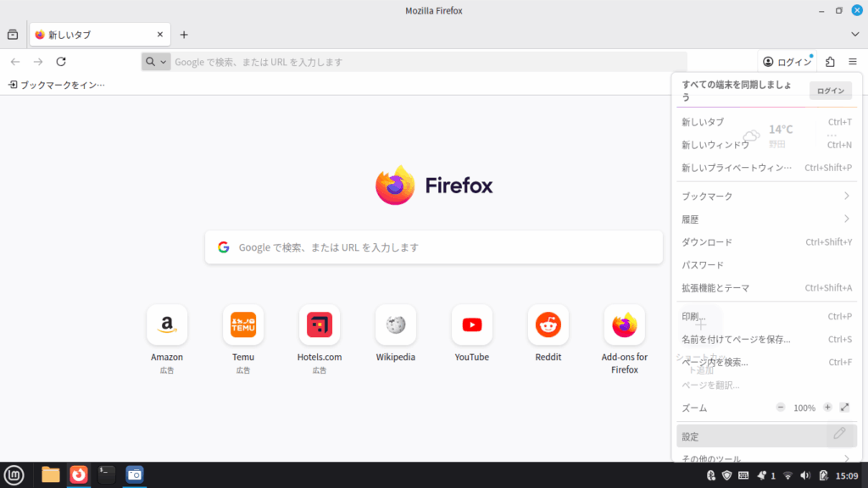868x488 pixels.
Task: Click the zoom in plus icon
Action: point(827,408)
